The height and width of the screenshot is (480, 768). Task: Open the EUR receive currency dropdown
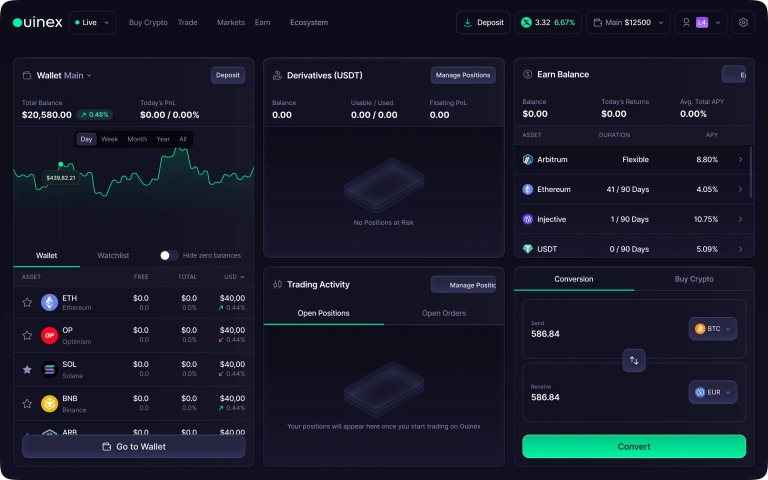713,392
